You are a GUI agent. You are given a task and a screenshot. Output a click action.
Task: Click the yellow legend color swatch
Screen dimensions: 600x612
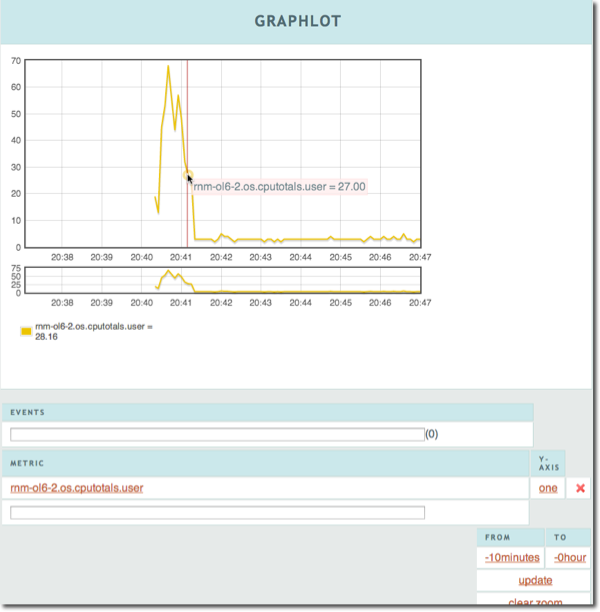click(x=26, y=331)
